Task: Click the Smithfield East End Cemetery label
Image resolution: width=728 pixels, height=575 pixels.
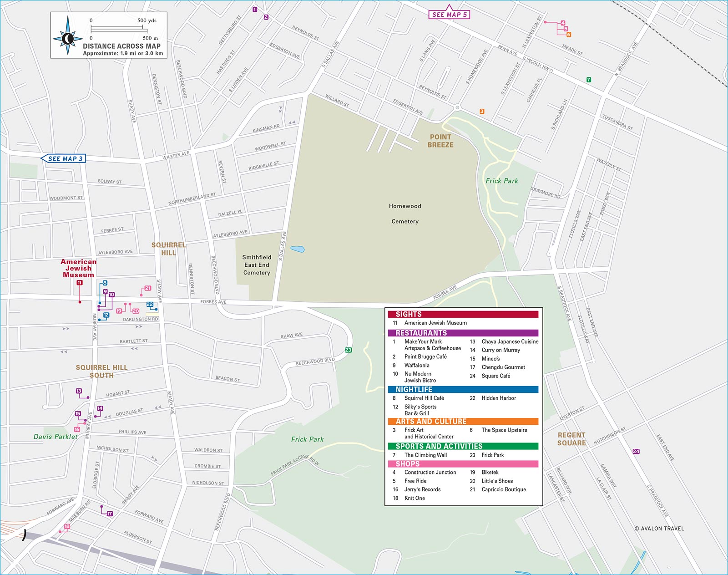Action: (257, 265)
